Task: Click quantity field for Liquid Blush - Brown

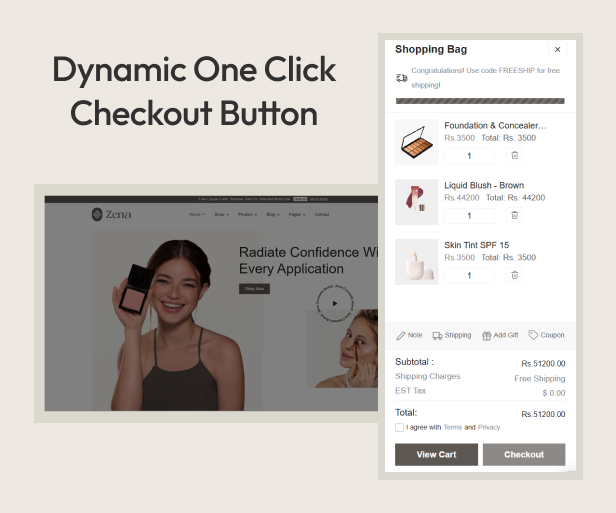Action: click(x=469, y=215)
